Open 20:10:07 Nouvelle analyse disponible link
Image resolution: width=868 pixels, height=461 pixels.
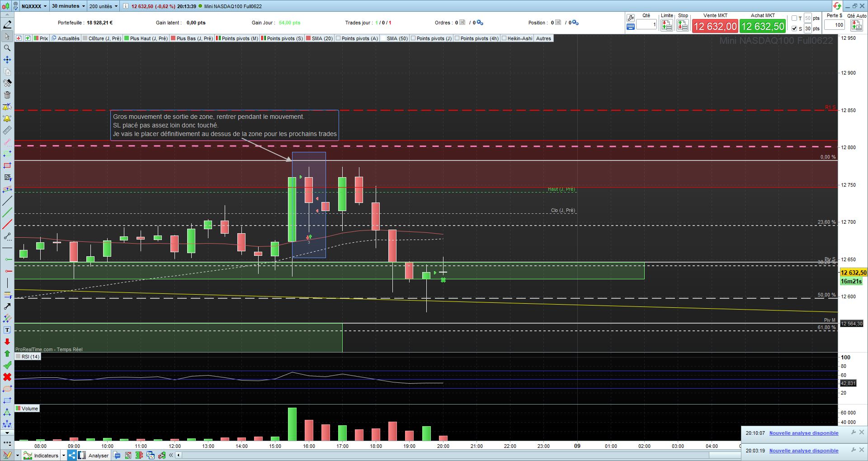[x=804, y=433]
